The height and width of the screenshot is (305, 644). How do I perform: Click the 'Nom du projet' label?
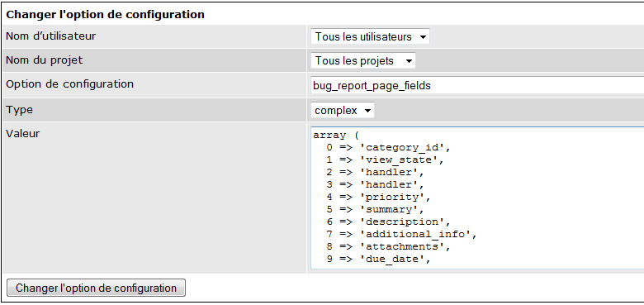(x=44, y=60)
